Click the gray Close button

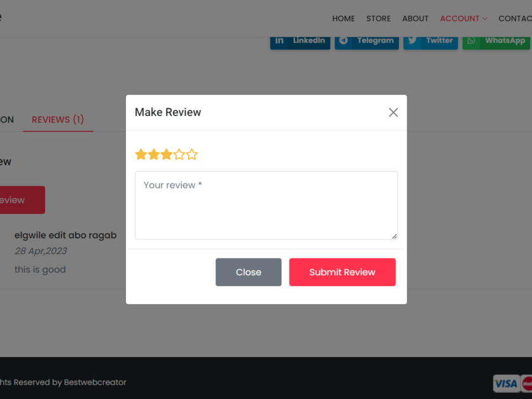click(248, 272)
